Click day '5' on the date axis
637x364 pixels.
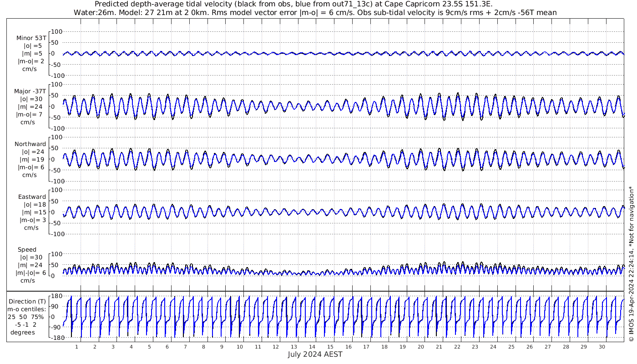pyautogui.click(x=149, y=347)
